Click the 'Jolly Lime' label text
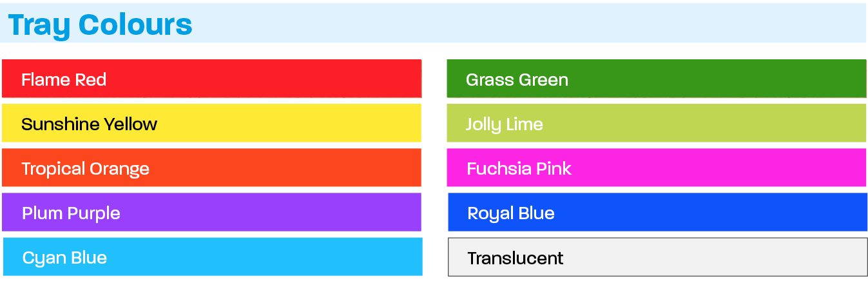 tap(504, 124)
